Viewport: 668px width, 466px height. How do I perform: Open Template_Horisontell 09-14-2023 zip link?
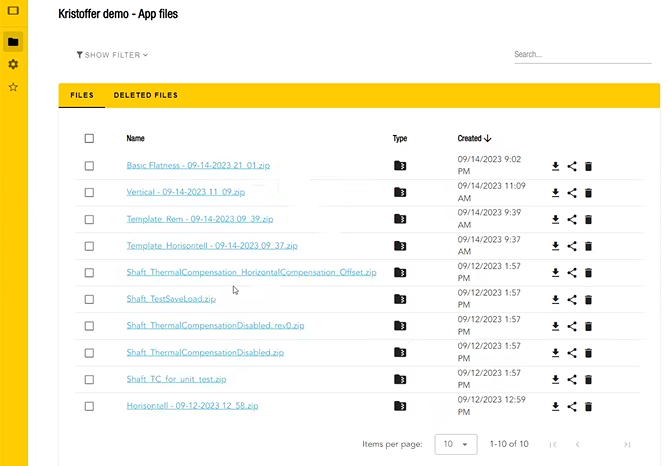tap(211, 246)
